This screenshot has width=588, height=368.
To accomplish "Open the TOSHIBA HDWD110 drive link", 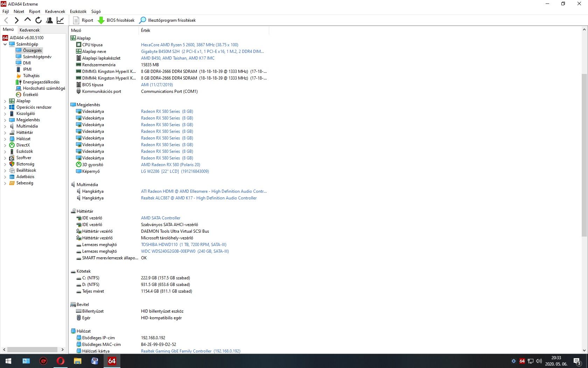I will point(183,245).
